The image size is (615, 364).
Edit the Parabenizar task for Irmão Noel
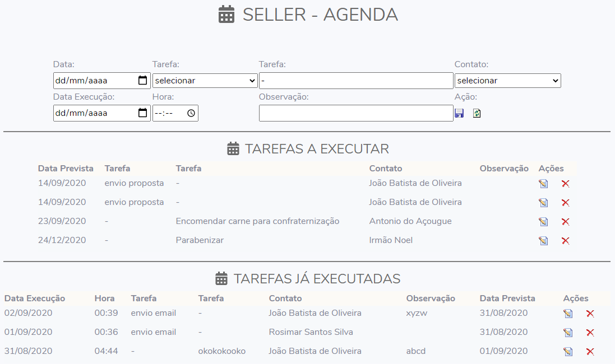click(x=543, y=241)
